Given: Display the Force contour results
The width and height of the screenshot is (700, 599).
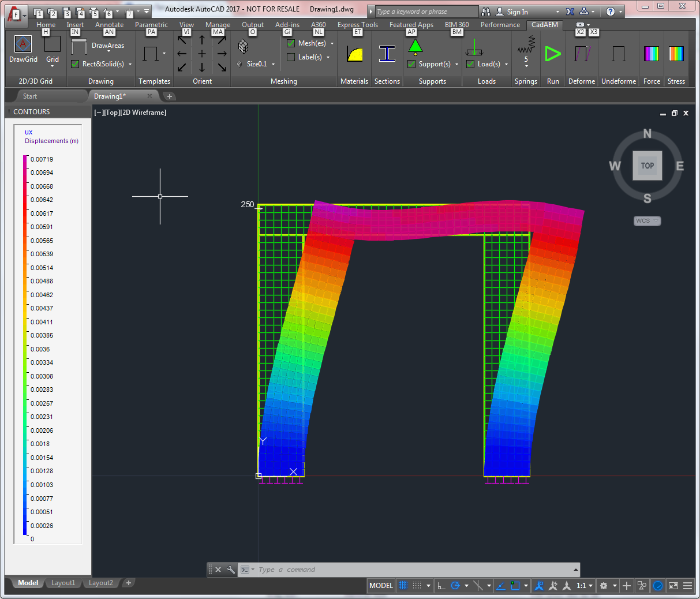Looking at the screenshot, I should [x=652, y=54].
